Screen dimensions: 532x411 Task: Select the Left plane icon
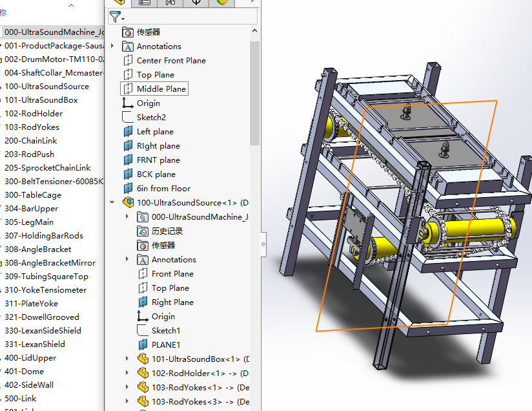click(128, 131)
